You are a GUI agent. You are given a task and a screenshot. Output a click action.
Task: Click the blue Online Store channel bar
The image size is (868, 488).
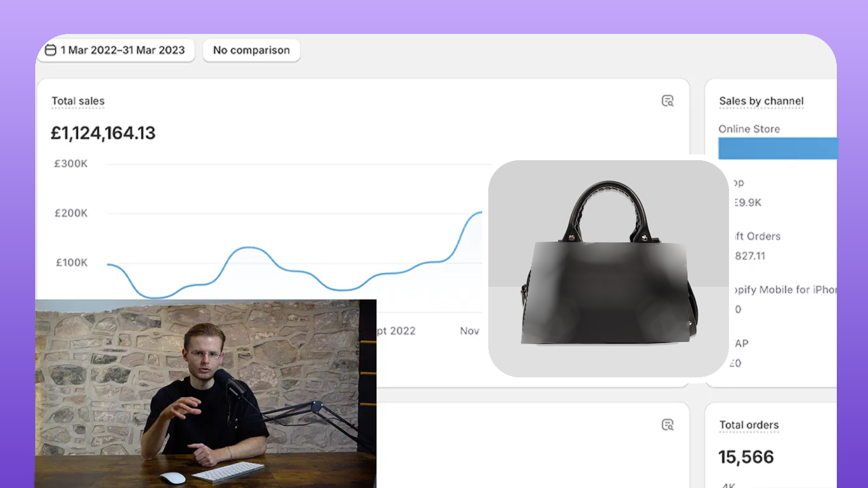[x=778, y=149]
